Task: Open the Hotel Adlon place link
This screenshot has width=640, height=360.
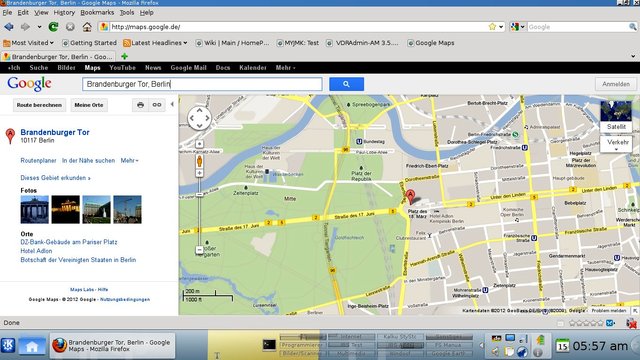Action: click(36, 251)
